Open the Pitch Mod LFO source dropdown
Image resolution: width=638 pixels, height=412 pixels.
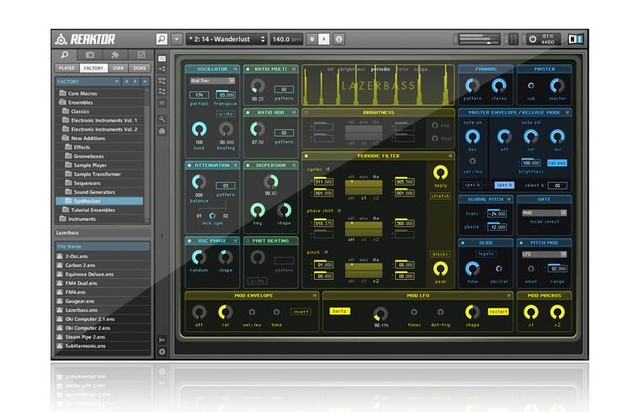[x=544, y=254]
